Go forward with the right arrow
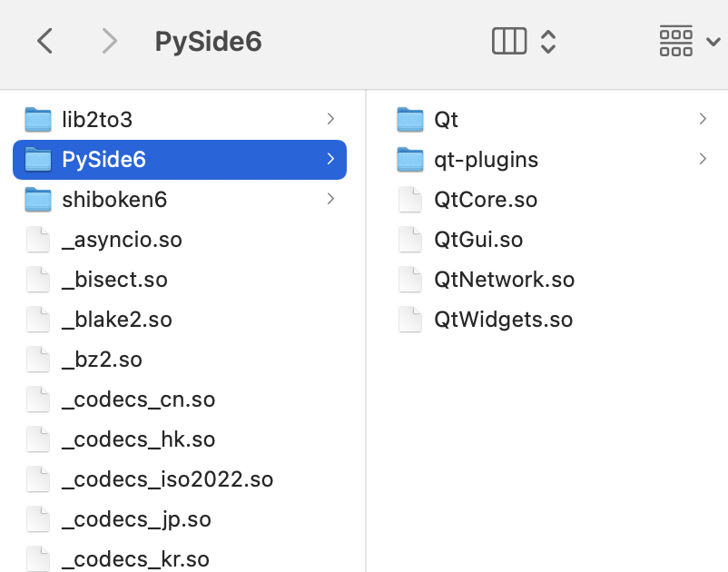728x572 pixels. coord(110,42)
